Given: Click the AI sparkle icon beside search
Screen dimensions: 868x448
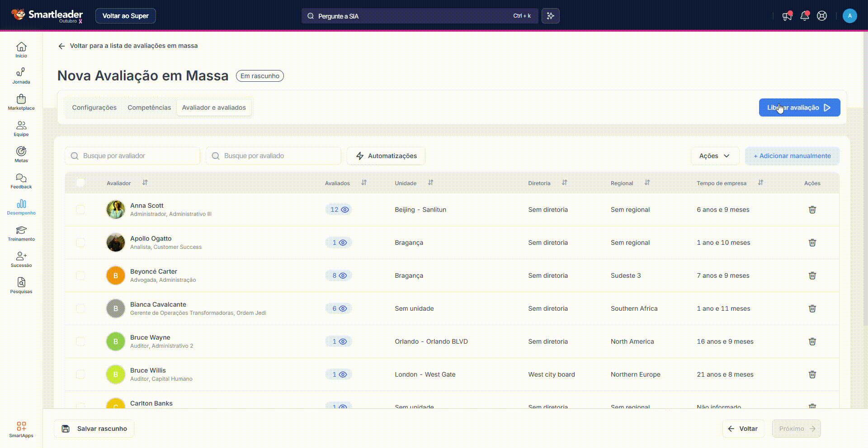Looking at the screenshot, I should coord(550,16).
